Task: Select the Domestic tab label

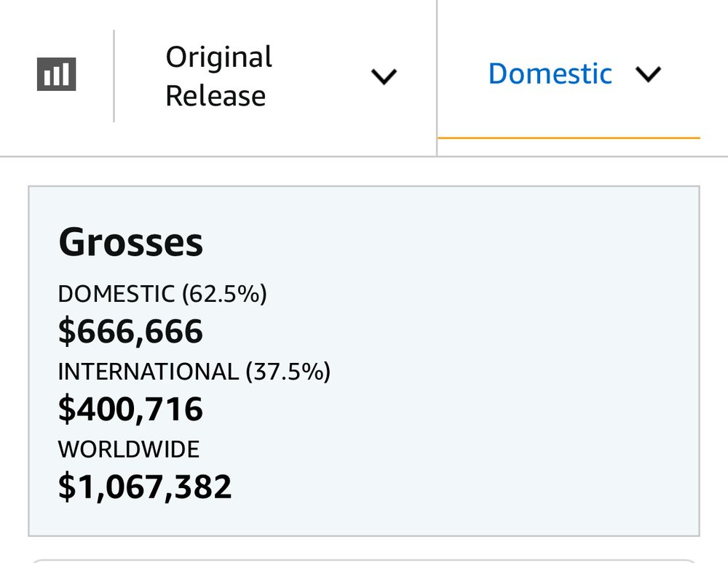Action: (x=550, y=73)
